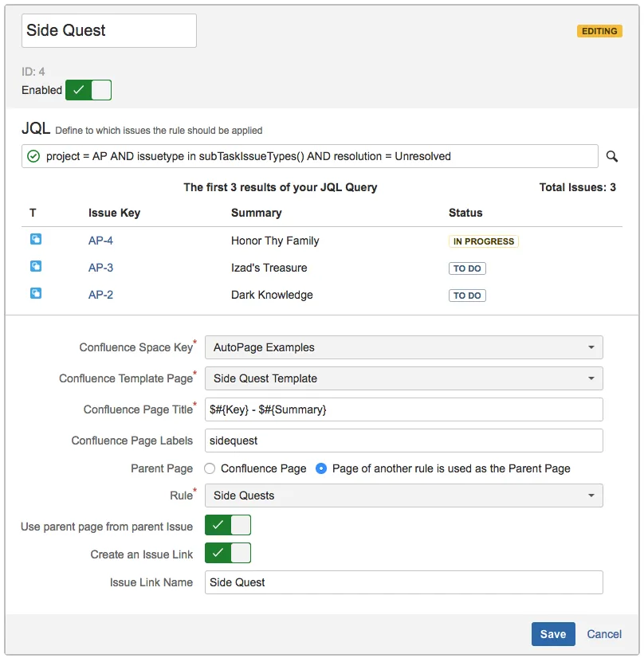Open the Confluence Space Key dropdown

[x=403, y=347]
